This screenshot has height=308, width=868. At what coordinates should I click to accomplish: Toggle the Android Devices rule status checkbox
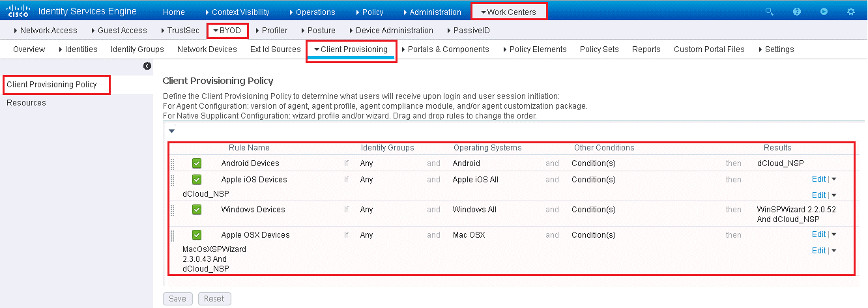pyautogui.click(x=197, y=163)
